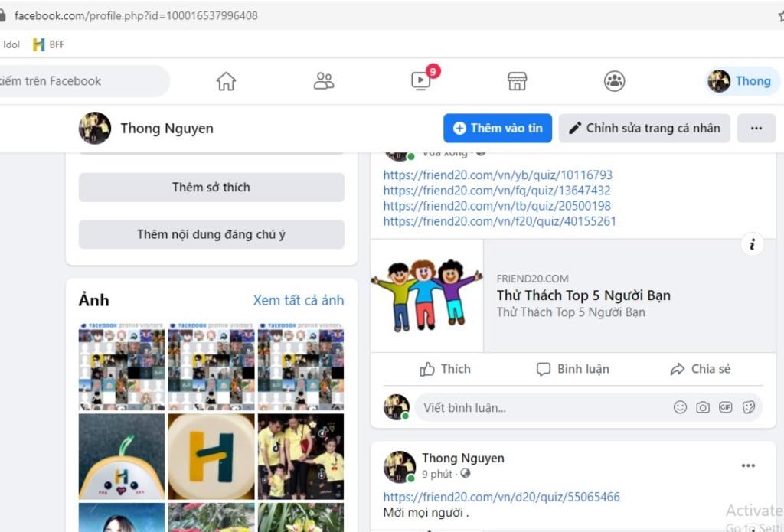The height and width of the screenshot is (532, 784).
Task: Click the FRIEND20.COM domain label
Action: coord(533,279)
